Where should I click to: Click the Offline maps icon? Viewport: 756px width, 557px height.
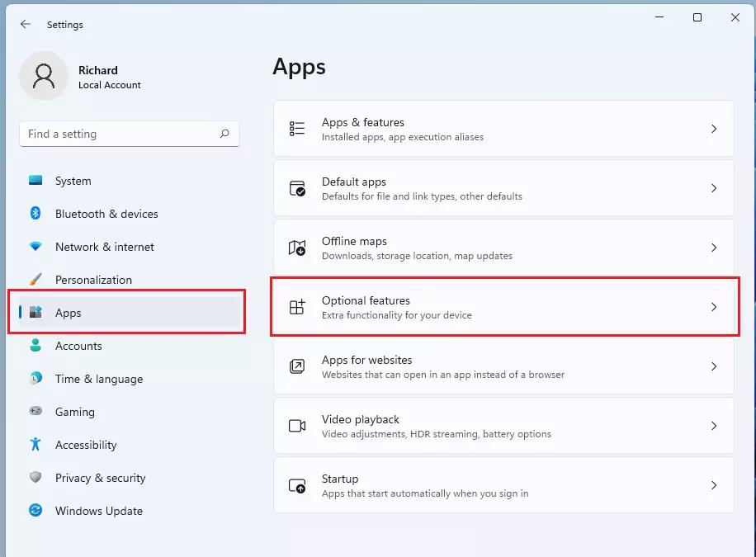tap(297, 248)
